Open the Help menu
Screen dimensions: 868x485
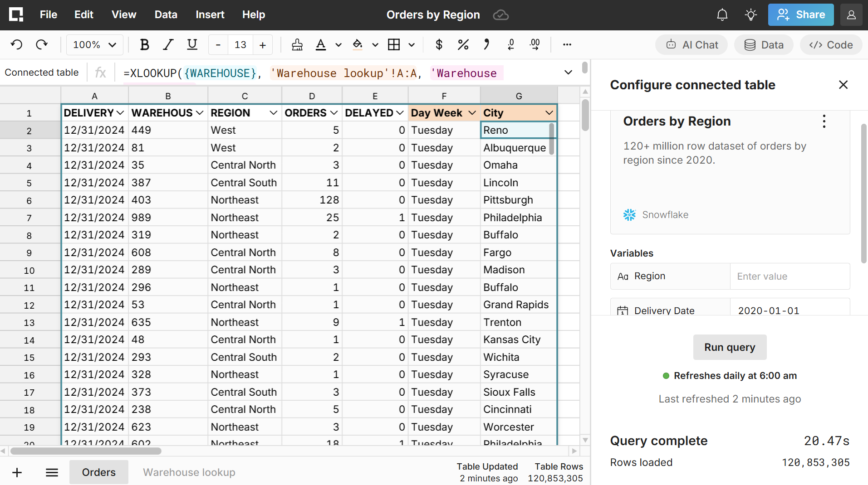coord(254,15)
